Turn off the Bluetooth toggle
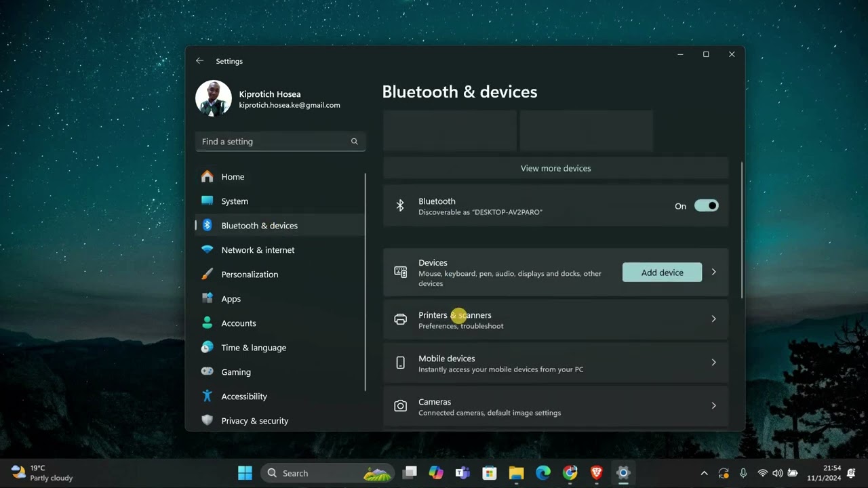 [x=706, y=206]
